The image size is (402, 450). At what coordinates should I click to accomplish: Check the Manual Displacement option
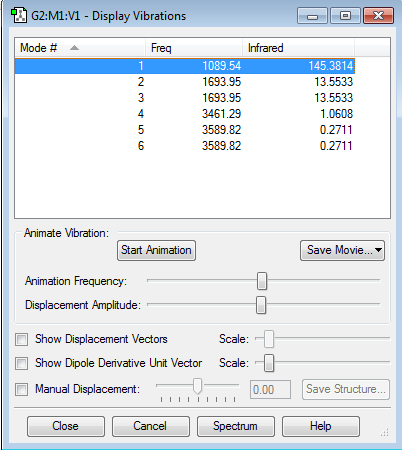[22, 389]
